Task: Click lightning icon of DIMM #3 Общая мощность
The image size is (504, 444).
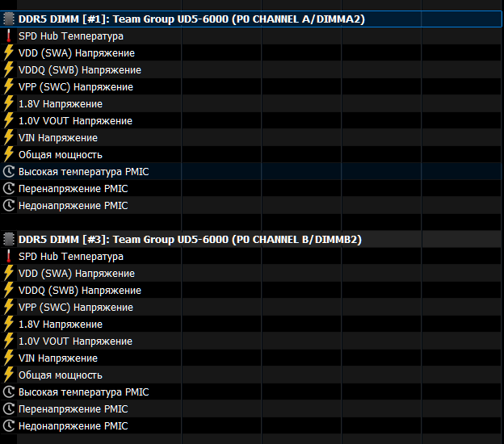Action: point(9,375)
